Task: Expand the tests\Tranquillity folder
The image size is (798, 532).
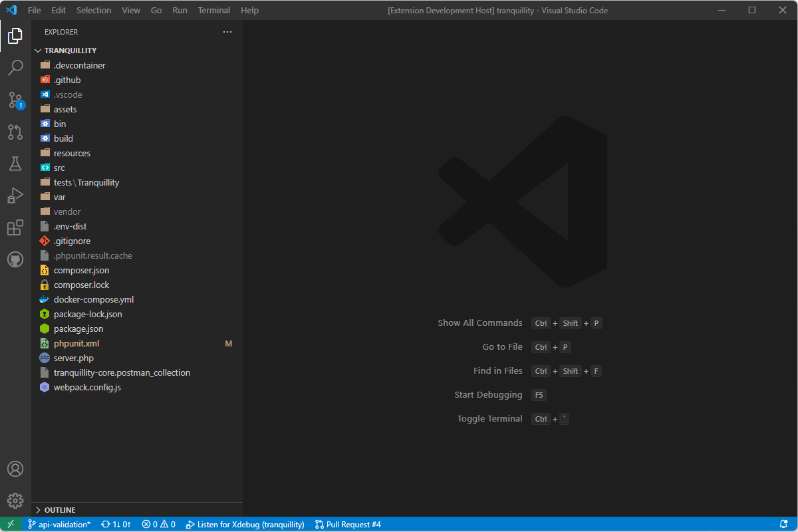Action: [137, 182]
